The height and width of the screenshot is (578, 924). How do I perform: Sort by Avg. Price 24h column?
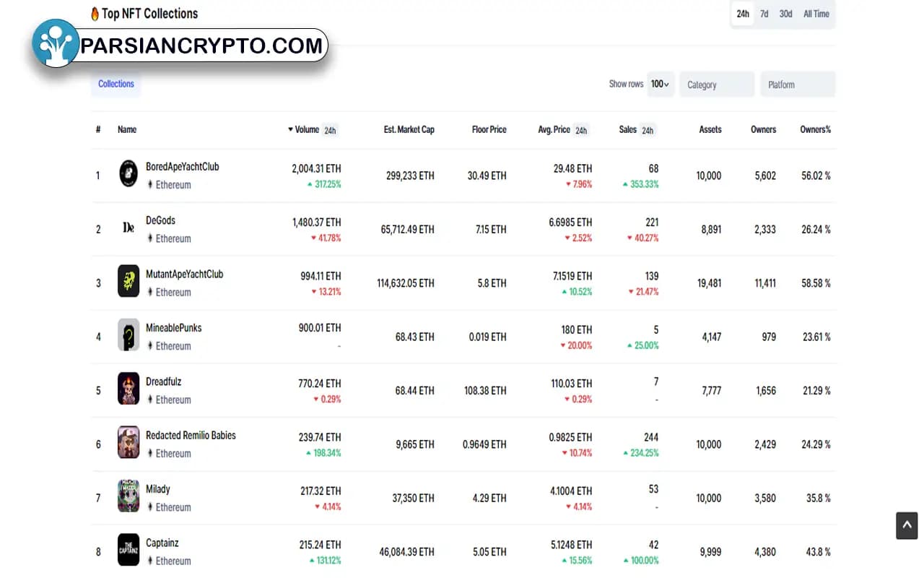click(x=564, y=130)
